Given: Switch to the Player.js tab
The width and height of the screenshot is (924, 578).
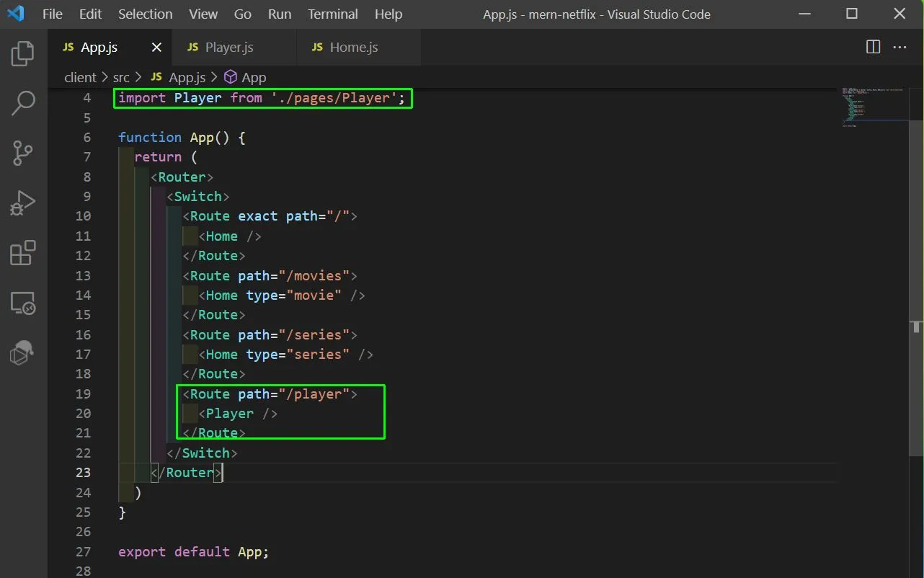Looking at the screenshot, I should (234, 47).
